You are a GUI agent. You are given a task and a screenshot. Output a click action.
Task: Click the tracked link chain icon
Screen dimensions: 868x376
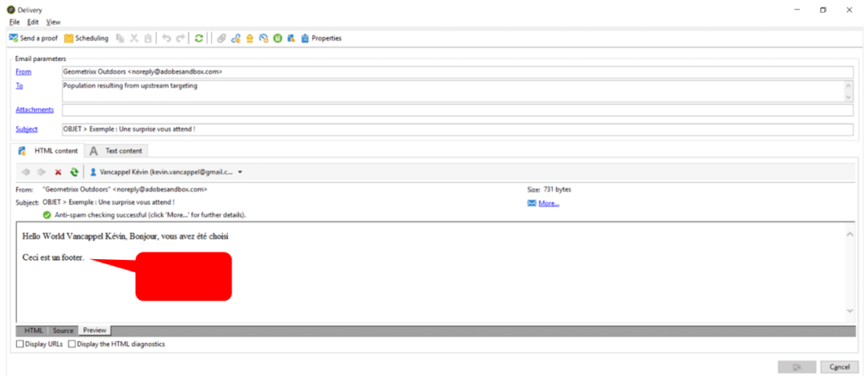(236, 38)
